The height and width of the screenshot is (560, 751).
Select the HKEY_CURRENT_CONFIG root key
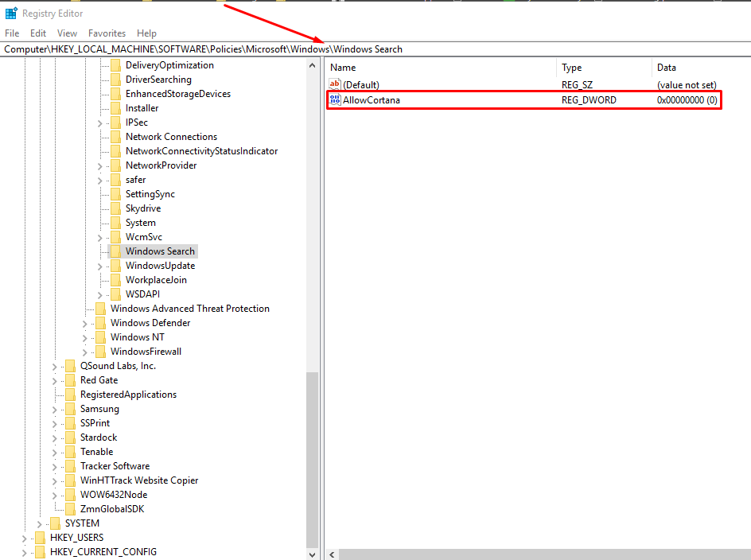tap(103, 552)
